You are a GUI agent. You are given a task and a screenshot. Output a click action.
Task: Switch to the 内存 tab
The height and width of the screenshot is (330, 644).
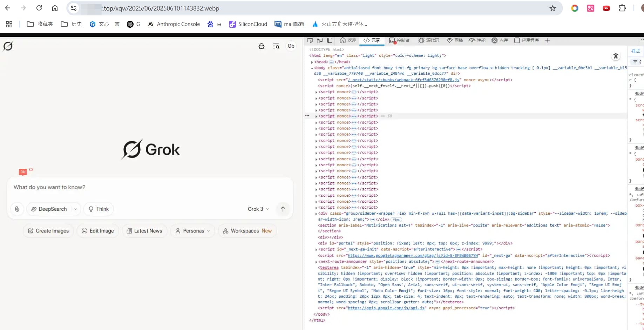tap(500, 40)
